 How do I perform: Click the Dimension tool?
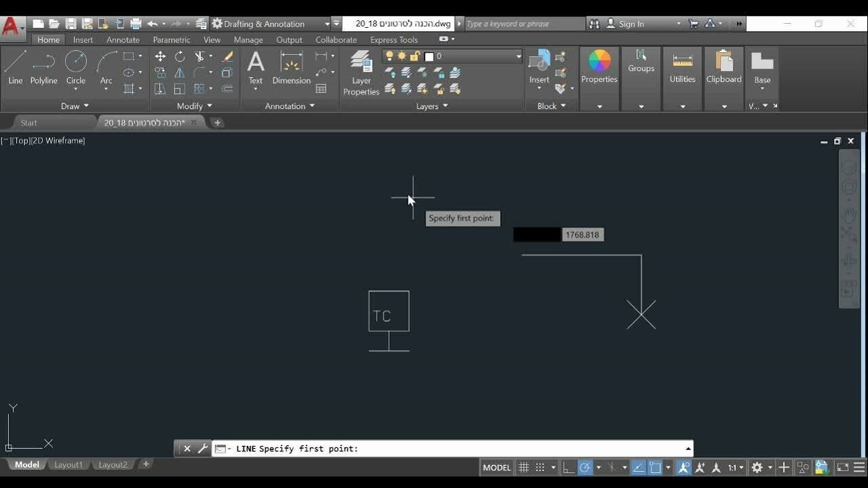292,68
